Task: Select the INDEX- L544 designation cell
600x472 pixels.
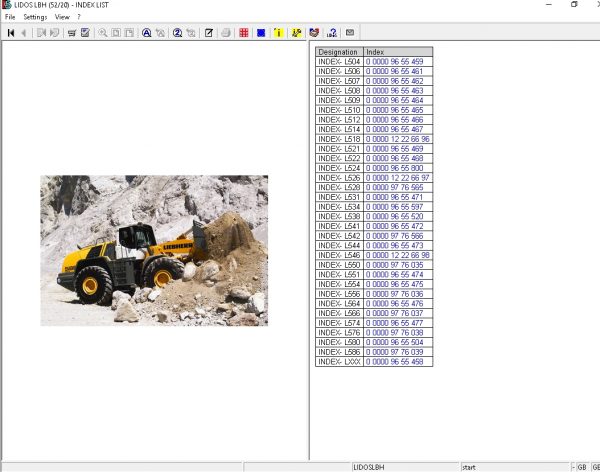Action: (339, 246)
